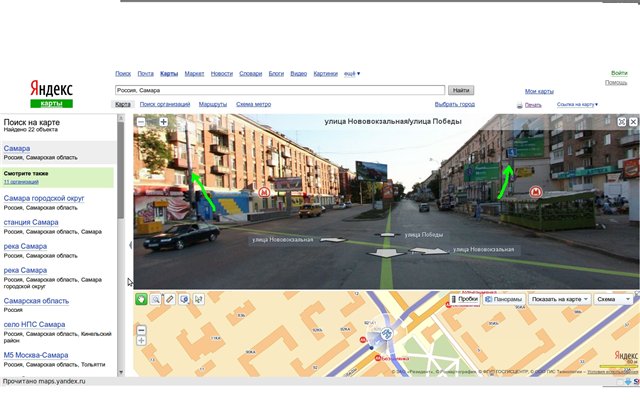Switch to Схема метро tab
640x400 pixels.
coord(253,104)
